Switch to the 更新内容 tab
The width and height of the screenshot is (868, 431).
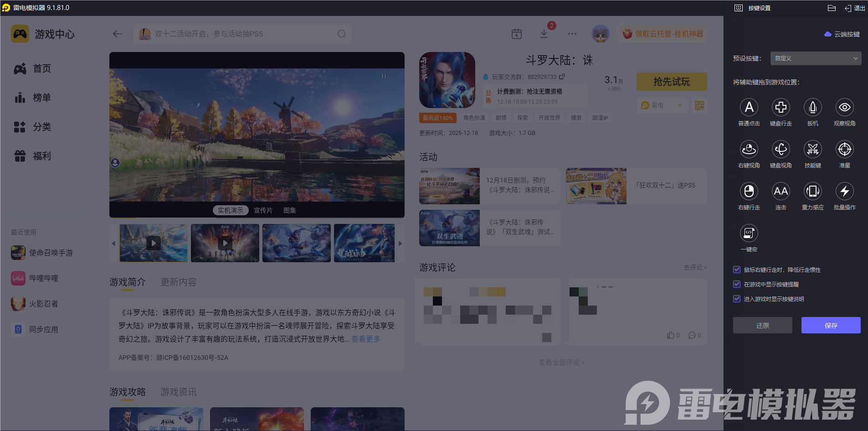[x=179, y=282]
